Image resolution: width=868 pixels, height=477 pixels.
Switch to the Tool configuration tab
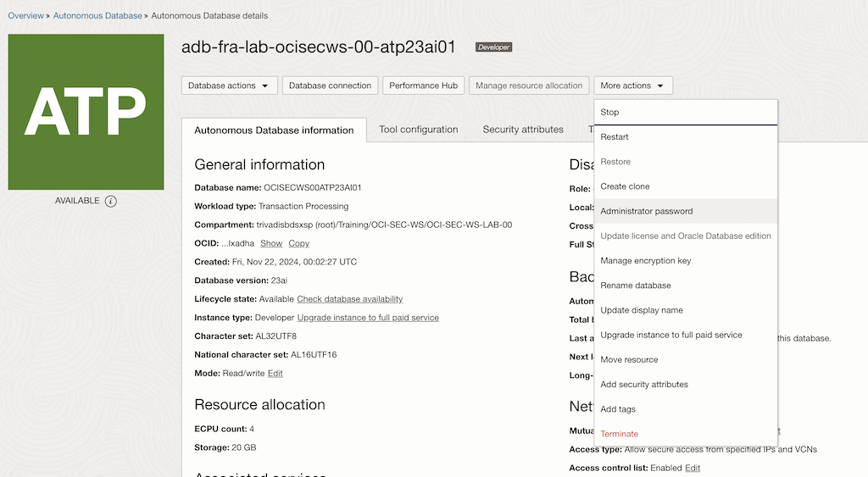point(419,130)
